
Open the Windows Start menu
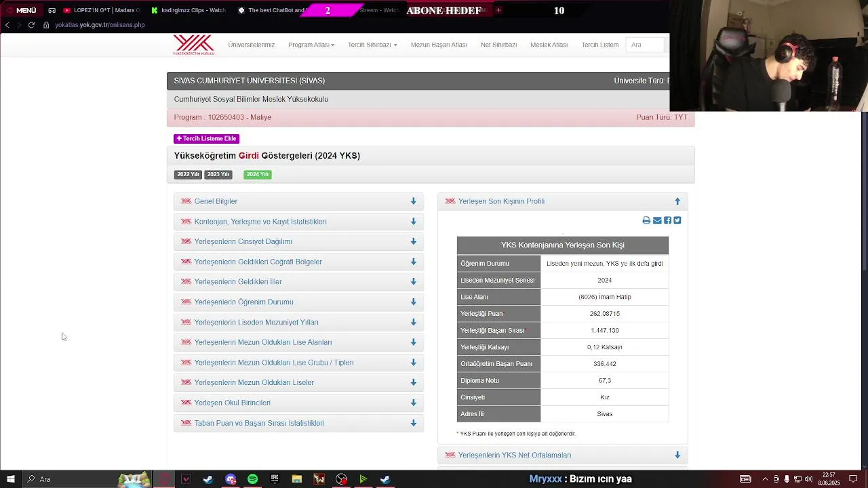point(11,479)
